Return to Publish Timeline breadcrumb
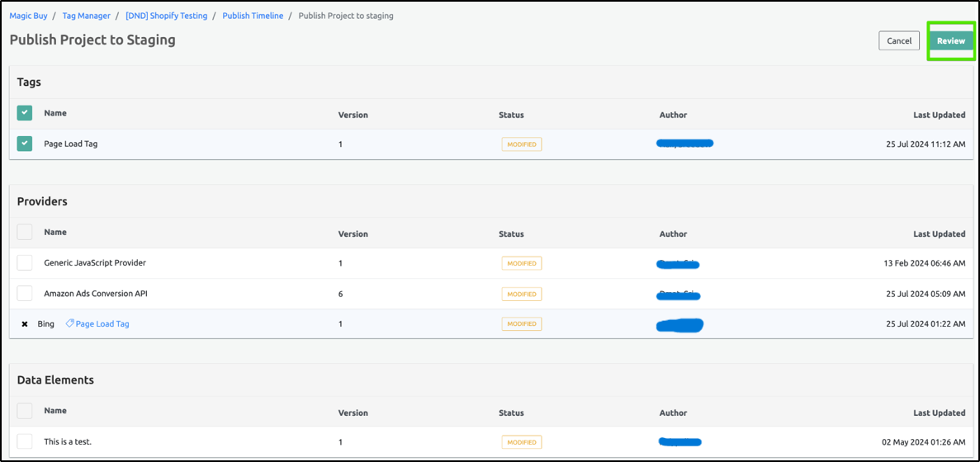 253,16
